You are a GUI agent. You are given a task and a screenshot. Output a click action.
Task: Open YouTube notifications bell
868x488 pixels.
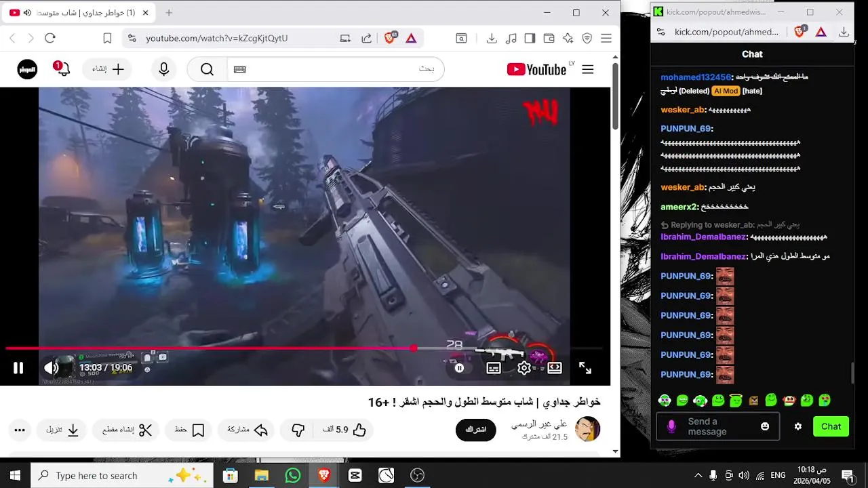click(62, 69)
